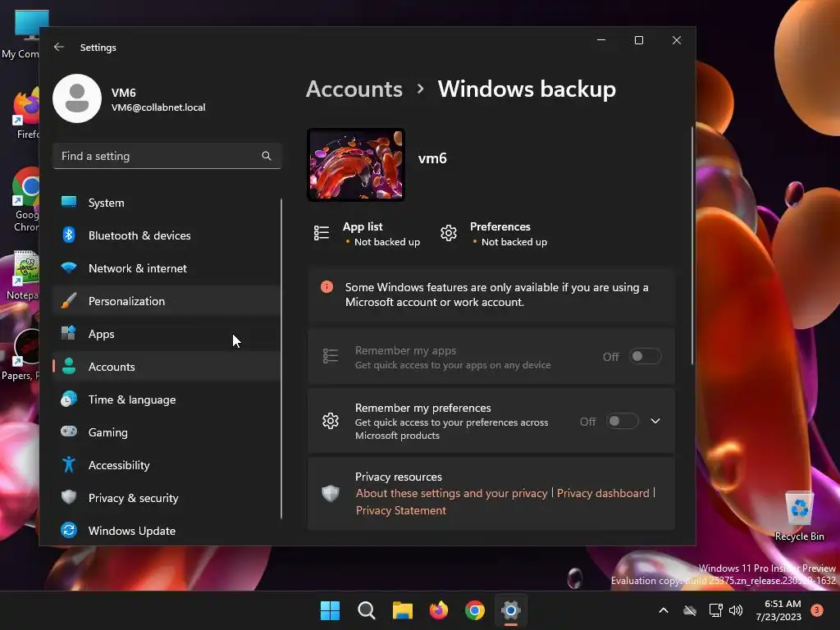
Task: Open the Privacy Statement link
Action: [x=400, y=510]
